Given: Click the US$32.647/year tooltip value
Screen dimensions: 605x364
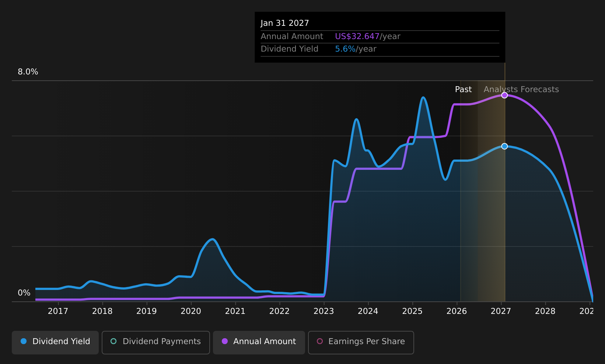Looking at the screenshot, I should (x=368, y=36).
